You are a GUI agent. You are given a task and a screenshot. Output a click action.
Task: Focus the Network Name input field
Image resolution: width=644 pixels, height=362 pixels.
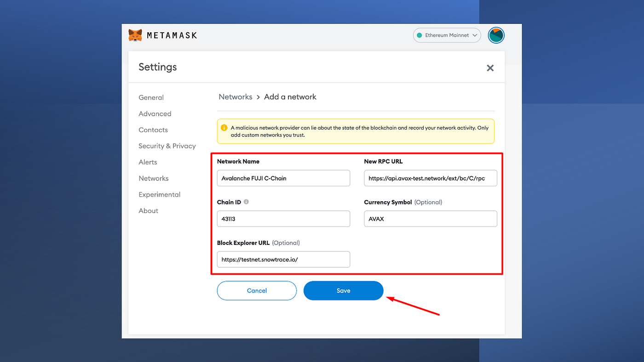(283, 178)
